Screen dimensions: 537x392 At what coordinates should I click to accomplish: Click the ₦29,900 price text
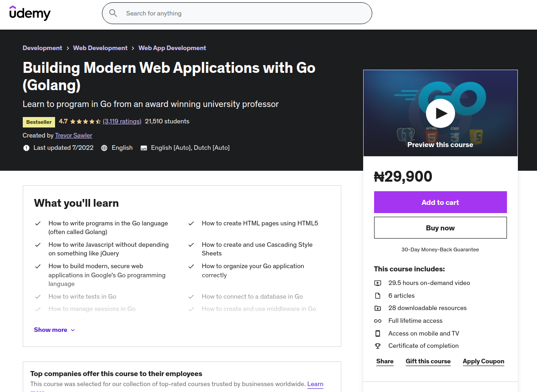(x=403, y=177)
